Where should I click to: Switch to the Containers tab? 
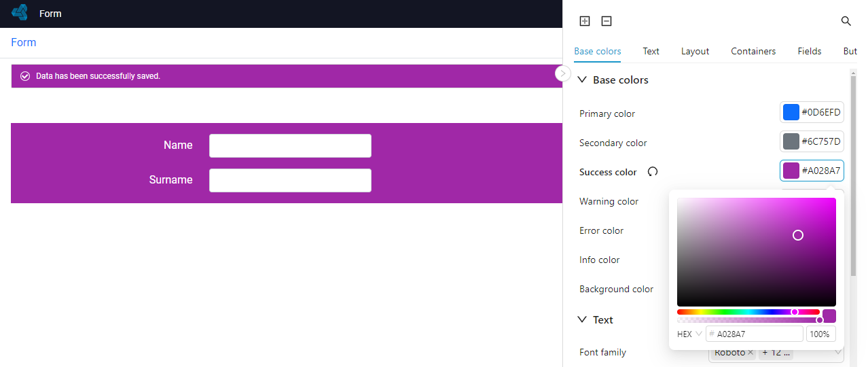[753, 51]
